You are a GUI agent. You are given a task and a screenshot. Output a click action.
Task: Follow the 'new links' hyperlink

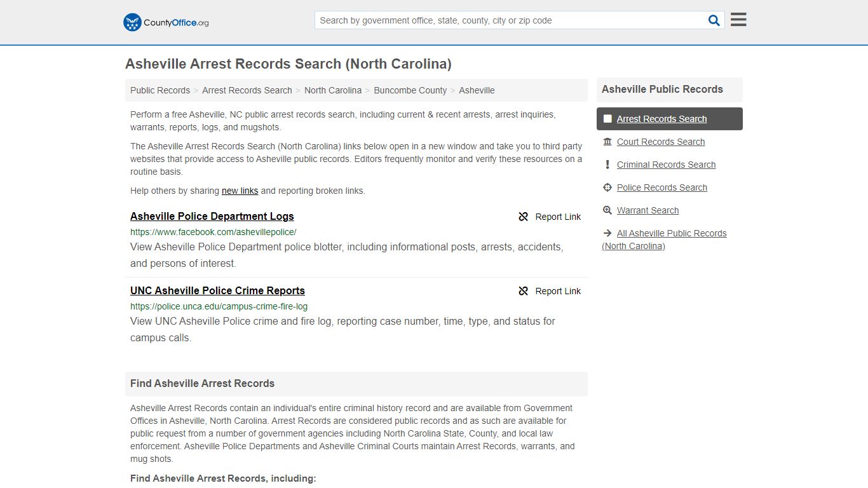[240, 191]
